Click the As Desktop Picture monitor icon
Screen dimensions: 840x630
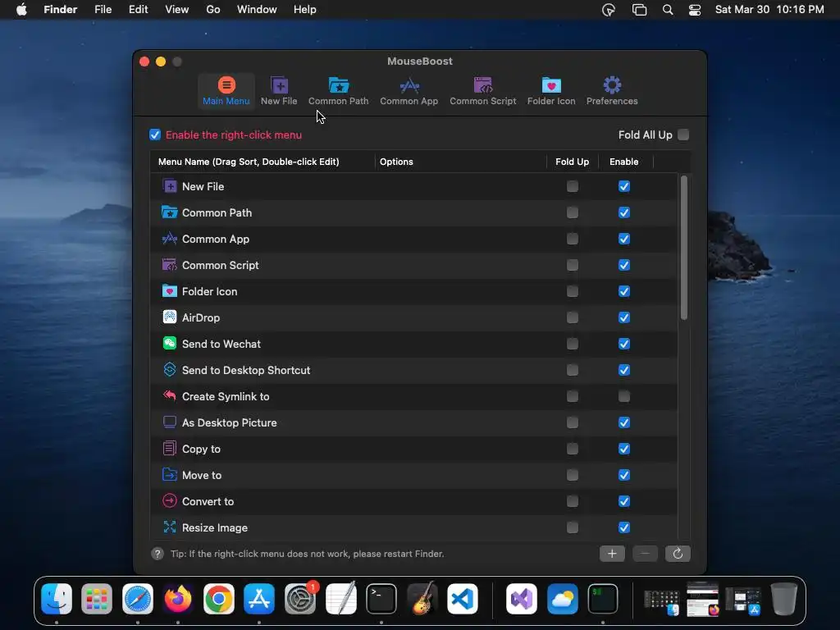(x=169, y=422)
